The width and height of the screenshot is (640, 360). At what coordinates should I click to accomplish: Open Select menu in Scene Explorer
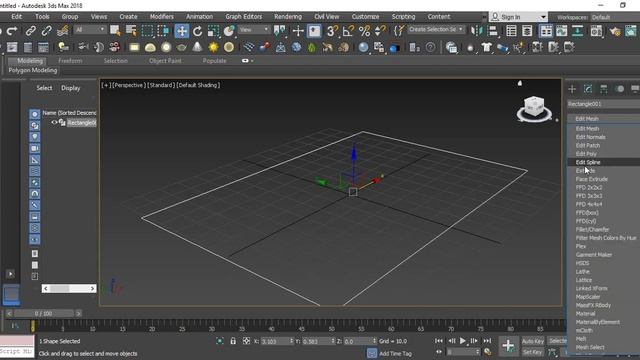[44, 88]
